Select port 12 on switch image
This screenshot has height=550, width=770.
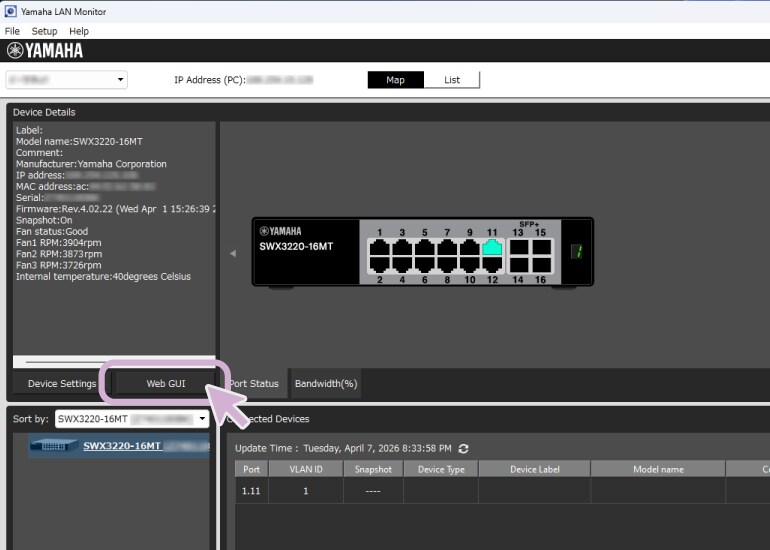pos(492,264)
